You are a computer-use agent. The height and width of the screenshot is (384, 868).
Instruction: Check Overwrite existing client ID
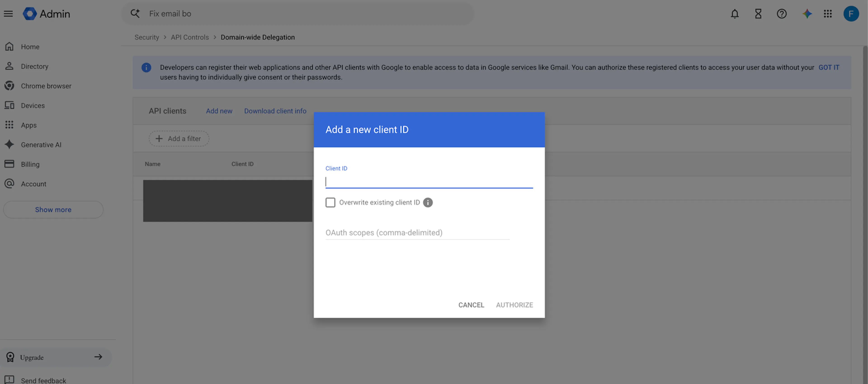[330, 203]
